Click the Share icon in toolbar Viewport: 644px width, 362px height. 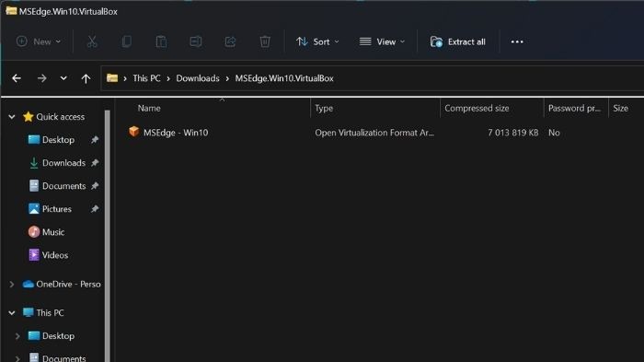coord(230,41)
